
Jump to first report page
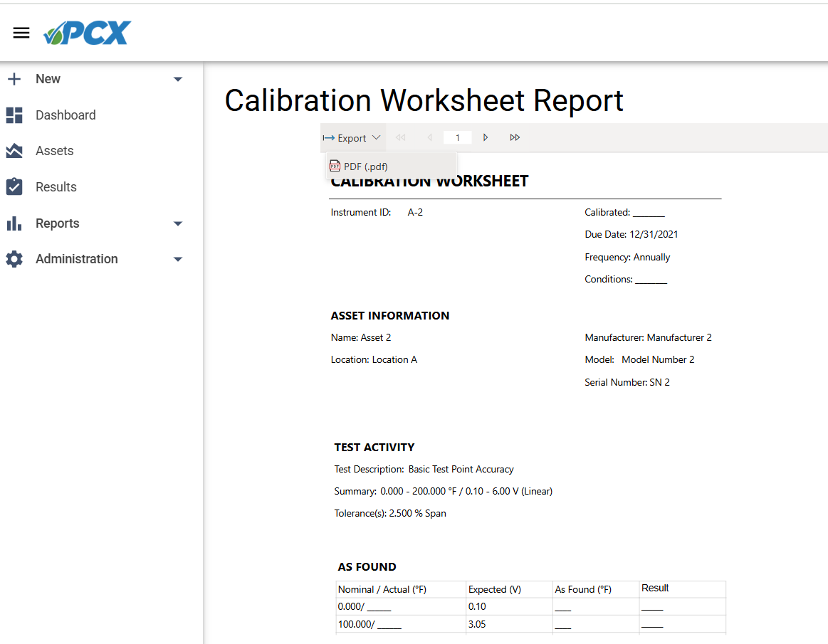pos(400,137)
